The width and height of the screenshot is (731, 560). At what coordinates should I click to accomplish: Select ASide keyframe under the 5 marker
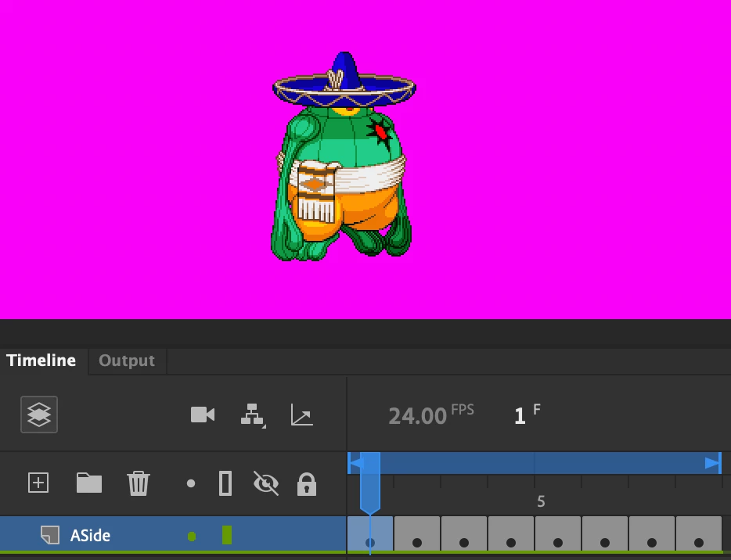tap(558, 534)
